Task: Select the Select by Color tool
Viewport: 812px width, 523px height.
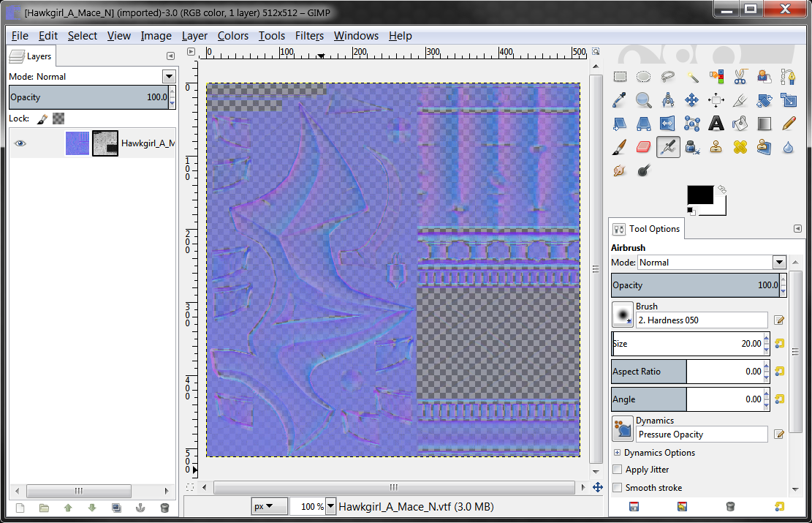Action: (717, 77)
